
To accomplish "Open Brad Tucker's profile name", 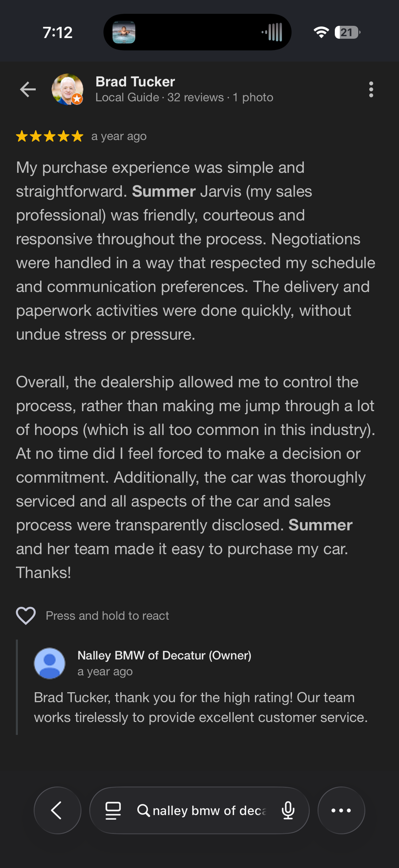I will tap(135, 81).
